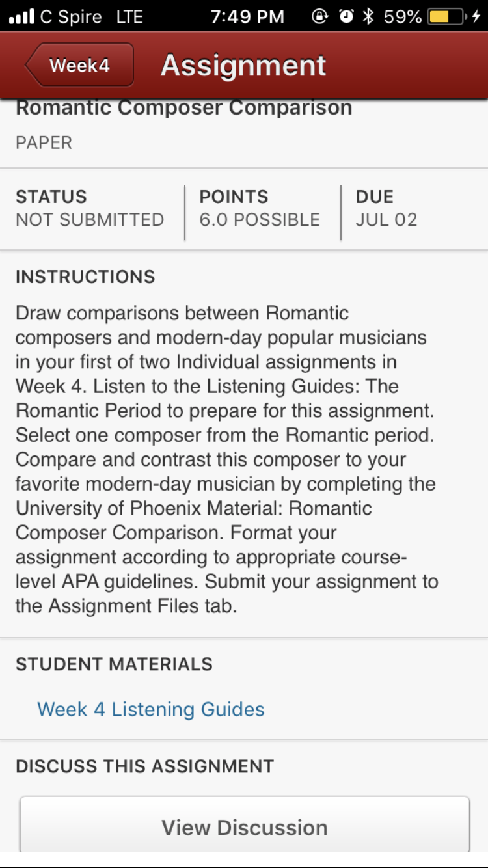Tap the 7:49 PM clock
The width and height of the screenshot is (488, 868).
[x=247, y=16]
